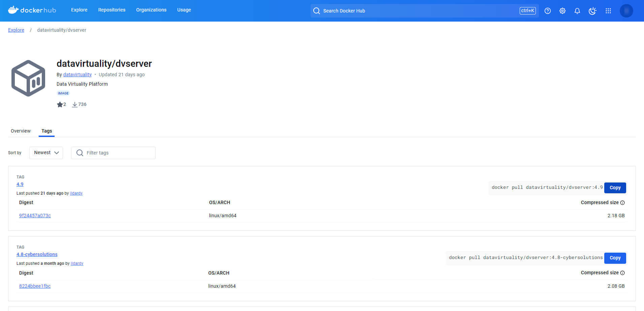The width and height of the screenshot is (644, 311).
Task: Open the notifications bell icon
Action: click(577, 11)
